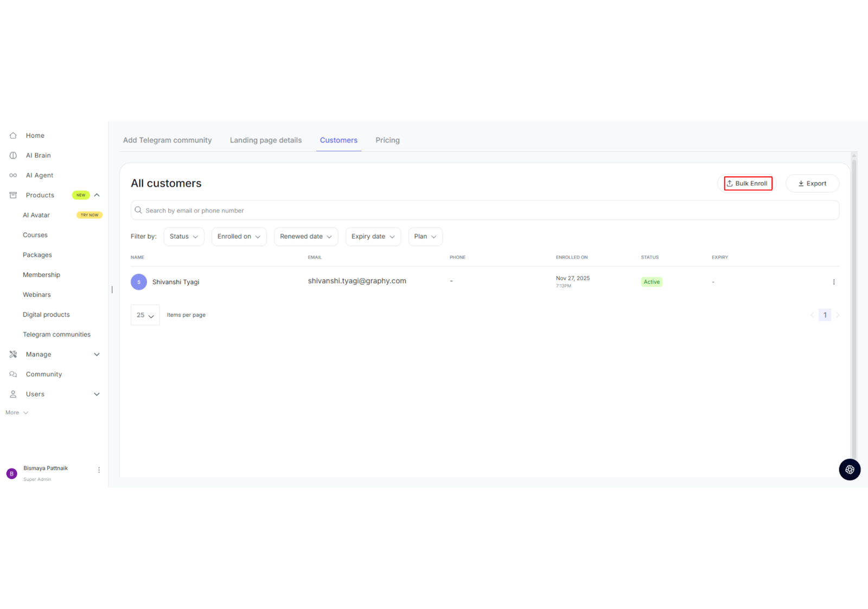Focus the email or phone search field

point(484,210)
